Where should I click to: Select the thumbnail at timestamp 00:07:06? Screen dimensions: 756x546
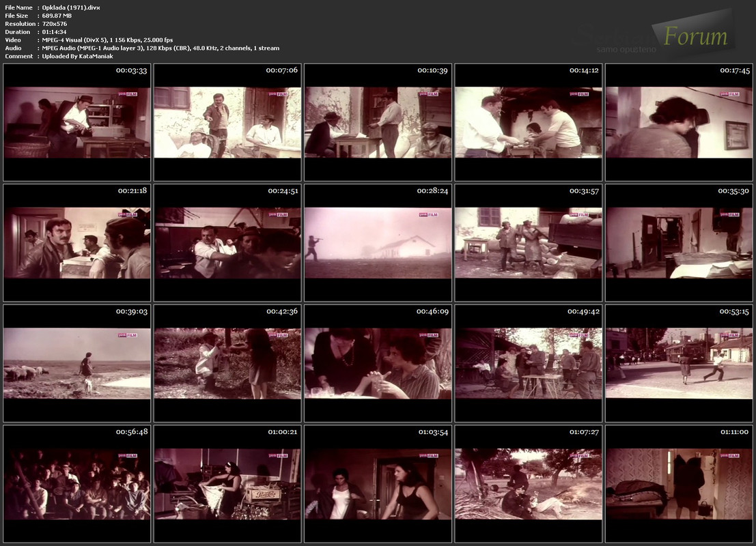227,122
